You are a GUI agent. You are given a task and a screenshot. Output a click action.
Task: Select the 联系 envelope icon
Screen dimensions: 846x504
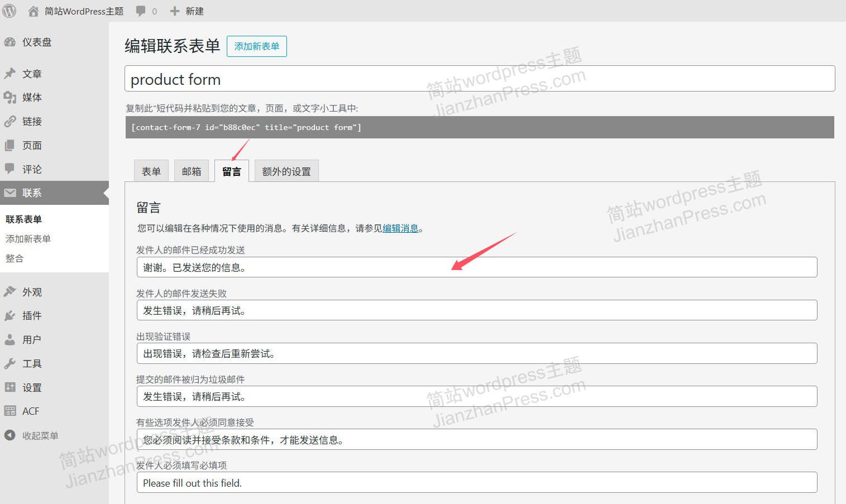[11, 193]
